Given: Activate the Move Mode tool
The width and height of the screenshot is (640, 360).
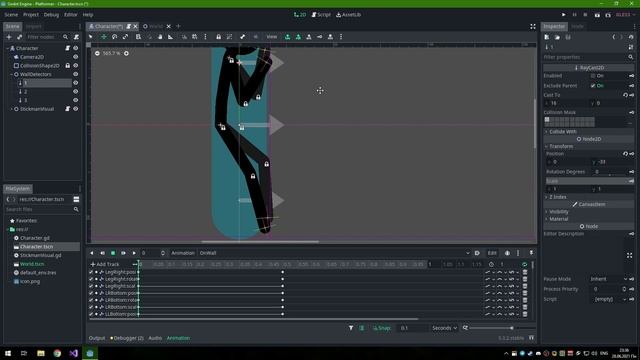Looking at the screenshot, I should [104, 37].
